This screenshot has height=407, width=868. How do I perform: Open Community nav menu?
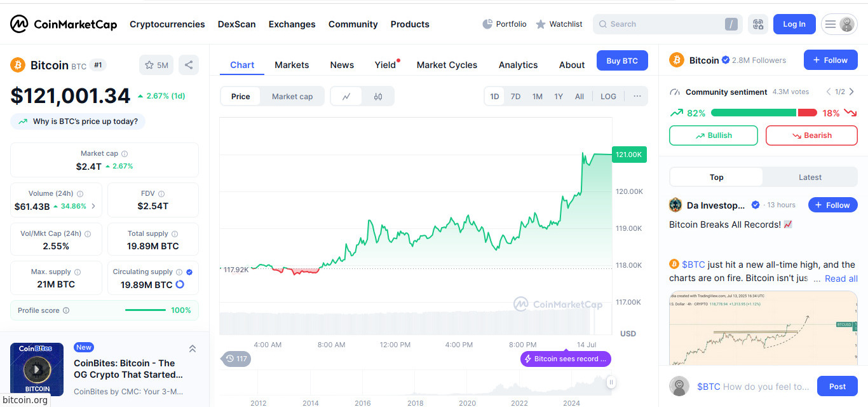coord(353,24)
